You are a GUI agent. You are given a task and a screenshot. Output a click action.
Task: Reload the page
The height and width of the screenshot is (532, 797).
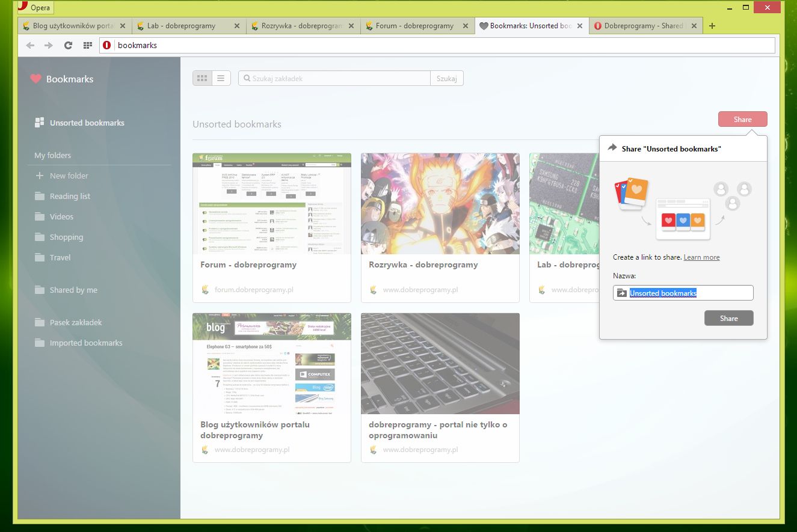[x=68, y=45]
